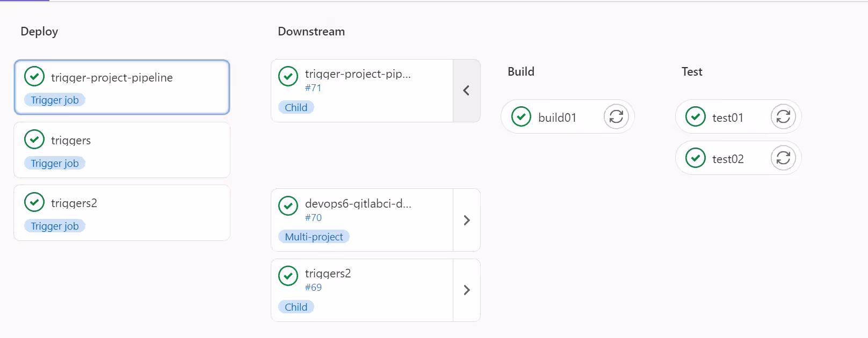
Task: Collapse downstream pipeline #71
Action: [x=466, y=91]
